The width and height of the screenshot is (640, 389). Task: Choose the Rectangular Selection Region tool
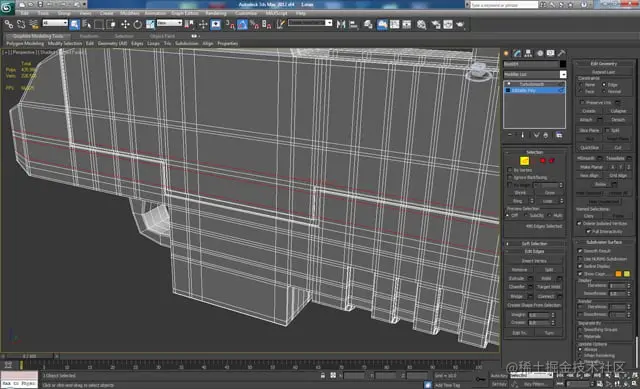point(99,24)
